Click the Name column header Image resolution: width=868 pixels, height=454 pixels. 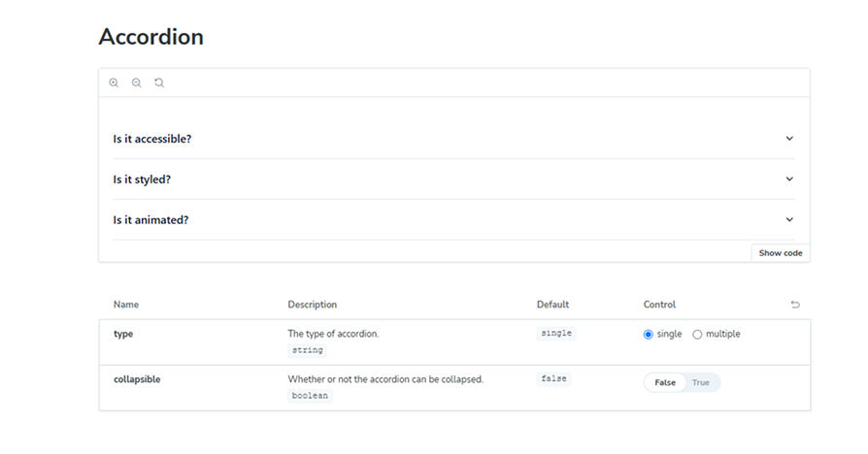(126, 305)
